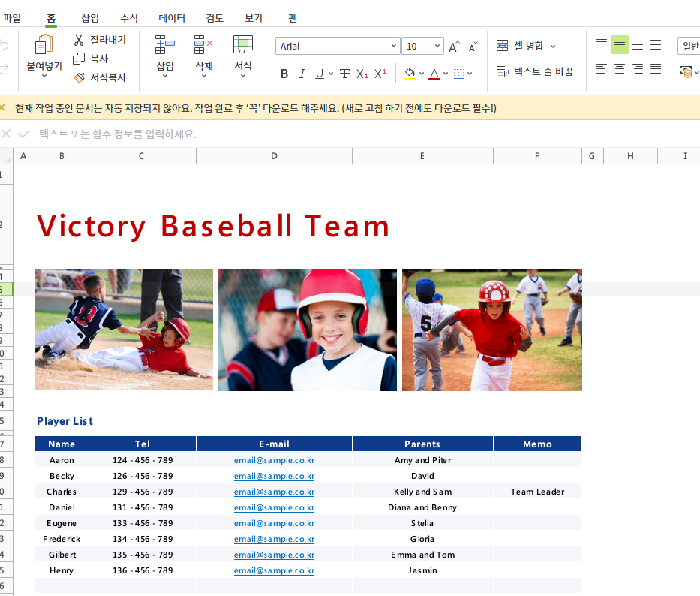
Task: Expand the 삽입 dropdown arrow
Action: (x=165, y=76)
